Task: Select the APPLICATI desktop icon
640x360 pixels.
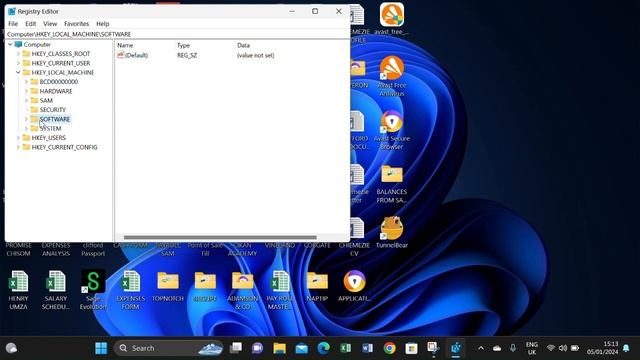Action: tap(354, 286)
